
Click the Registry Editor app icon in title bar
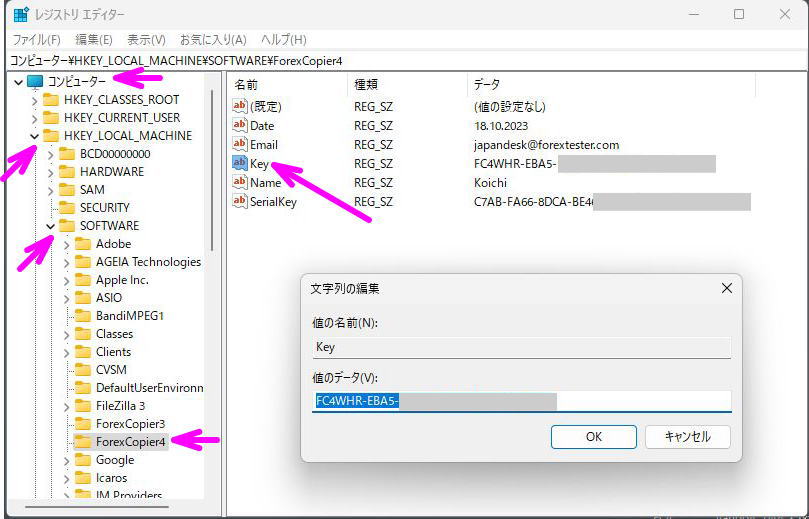[21, 15]
